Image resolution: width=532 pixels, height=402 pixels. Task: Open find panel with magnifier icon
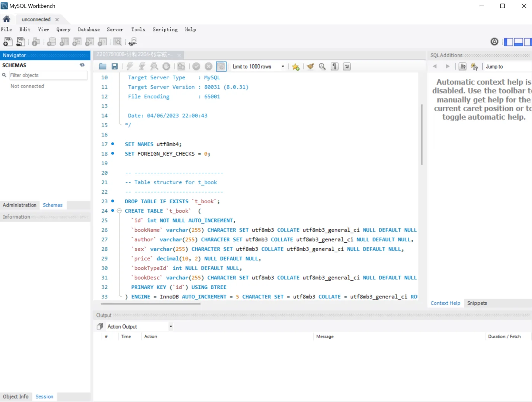pyautogui.click(x=322, y=67)
